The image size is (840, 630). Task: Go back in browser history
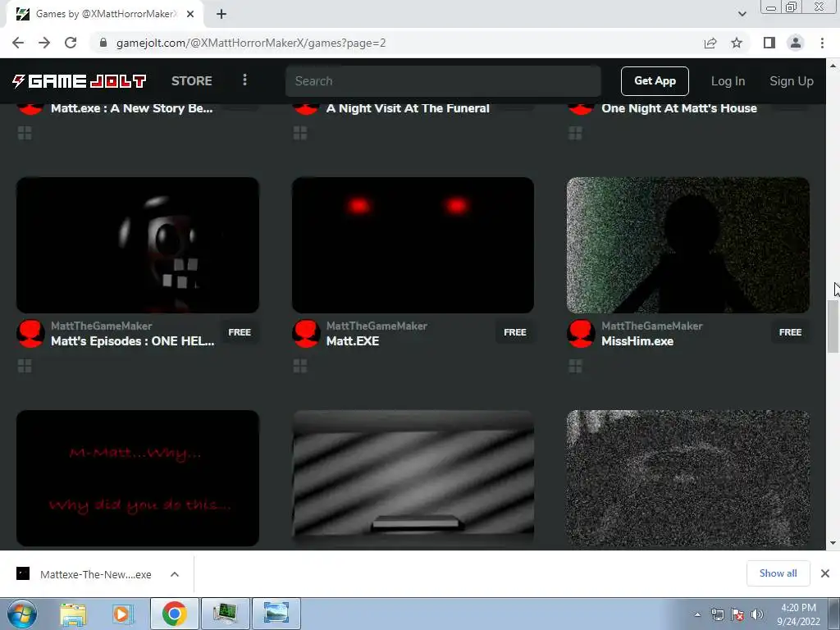(18, 43)
